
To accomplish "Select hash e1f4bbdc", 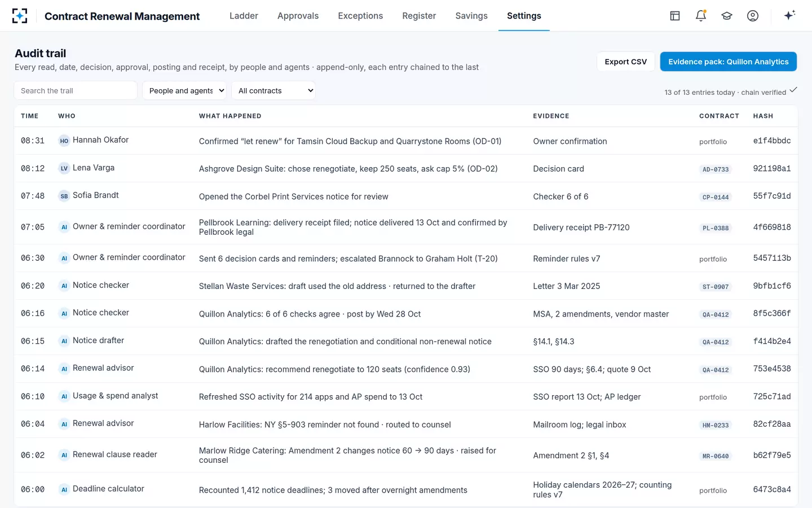I will (772, 141).
